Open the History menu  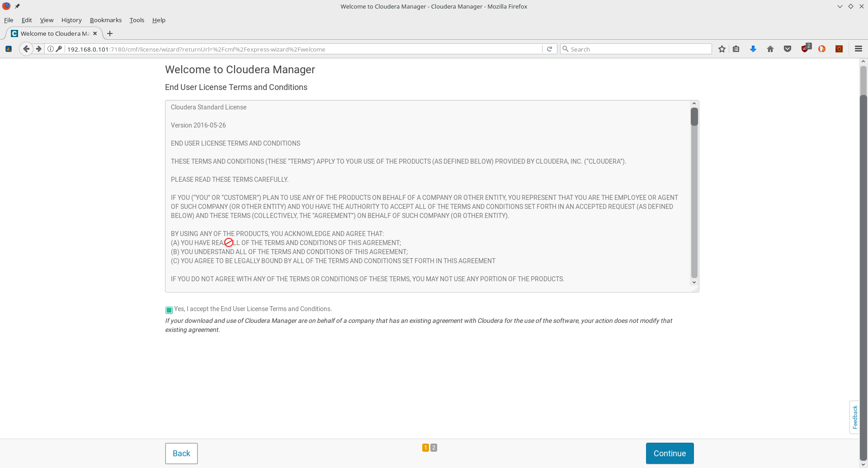pyautogui.click(x=71, y=20)
